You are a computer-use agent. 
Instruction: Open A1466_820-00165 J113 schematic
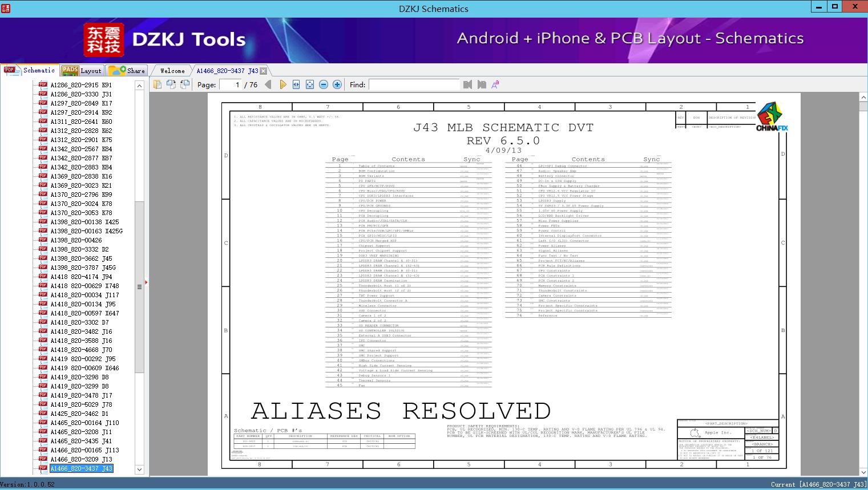click(x=84, y=450)
